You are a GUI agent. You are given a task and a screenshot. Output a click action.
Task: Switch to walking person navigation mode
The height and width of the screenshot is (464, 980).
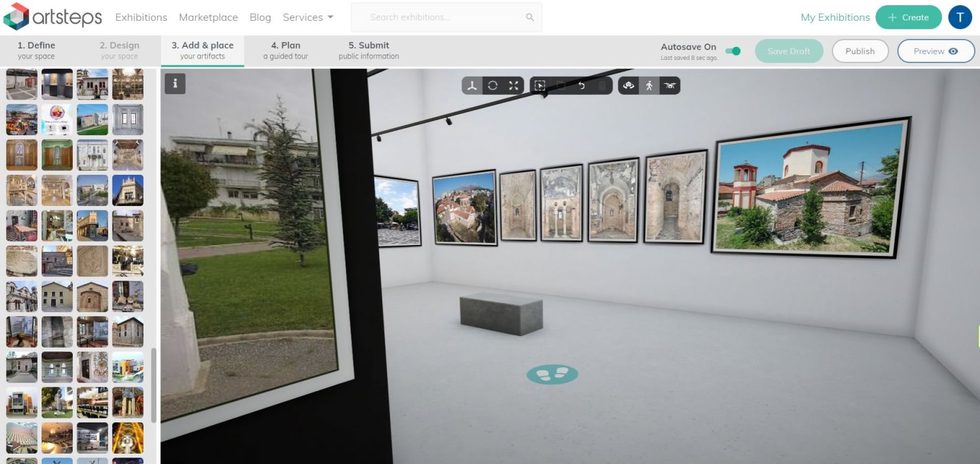[x=649, y=86]
